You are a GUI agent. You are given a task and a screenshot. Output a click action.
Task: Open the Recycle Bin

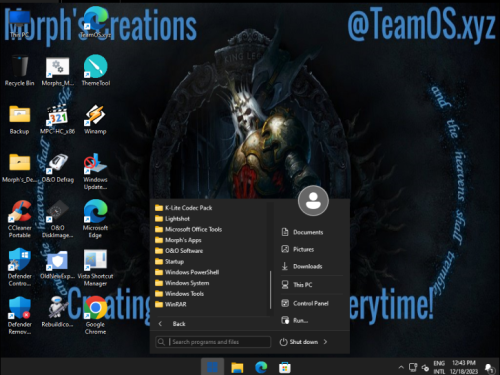19,71
